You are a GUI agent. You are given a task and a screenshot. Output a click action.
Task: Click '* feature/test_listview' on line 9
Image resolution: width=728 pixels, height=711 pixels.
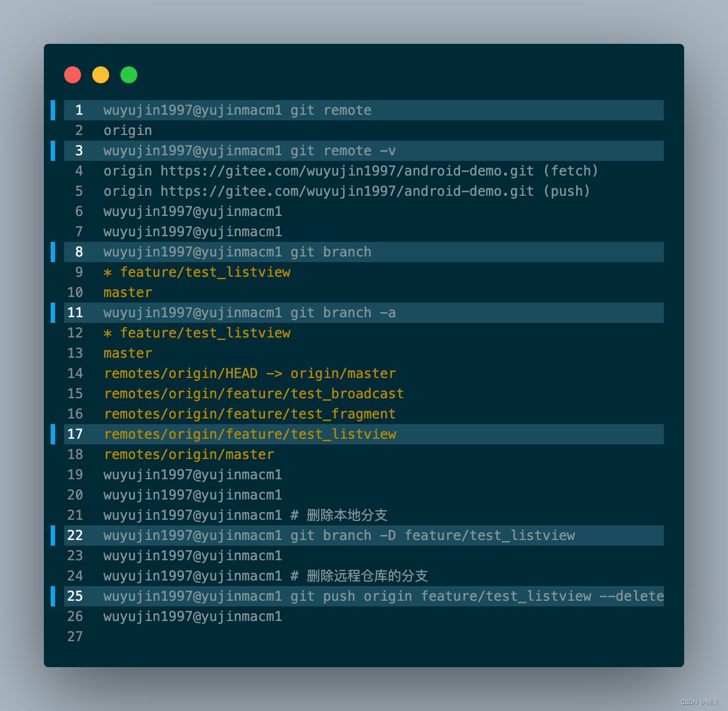pyautogui.click(x=197, y=272)
